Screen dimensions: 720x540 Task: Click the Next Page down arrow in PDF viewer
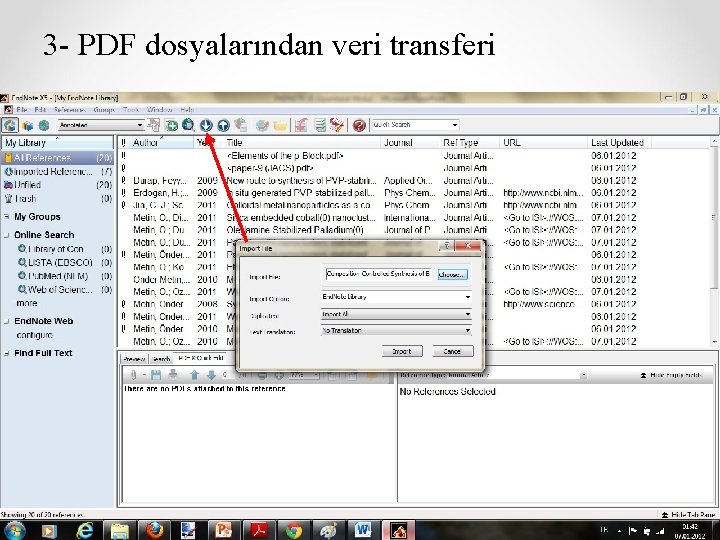coord(211,375)
